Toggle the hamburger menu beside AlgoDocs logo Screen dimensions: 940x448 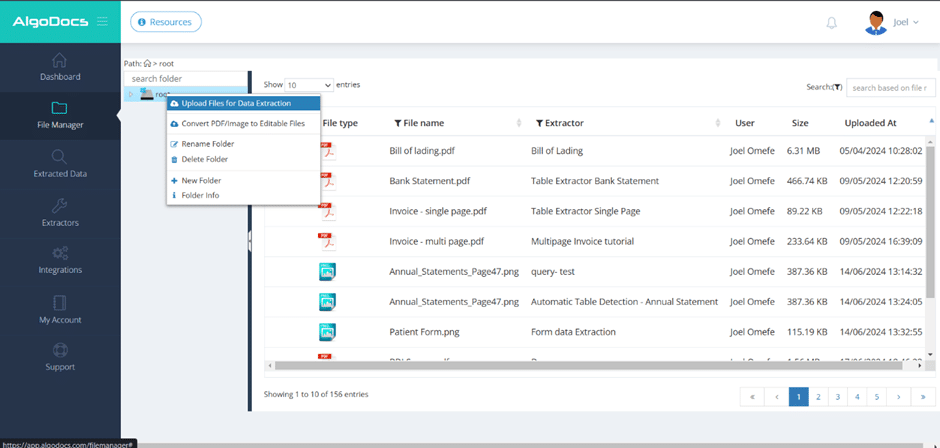click(x=102, y=21)
